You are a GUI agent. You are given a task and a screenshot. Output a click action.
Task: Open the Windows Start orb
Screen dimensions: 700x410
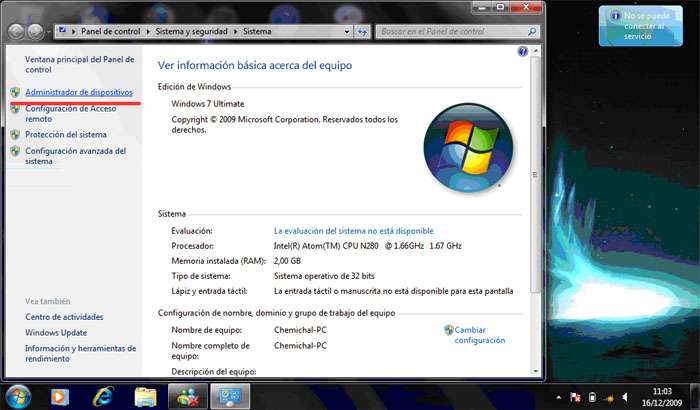pos(18,395)
